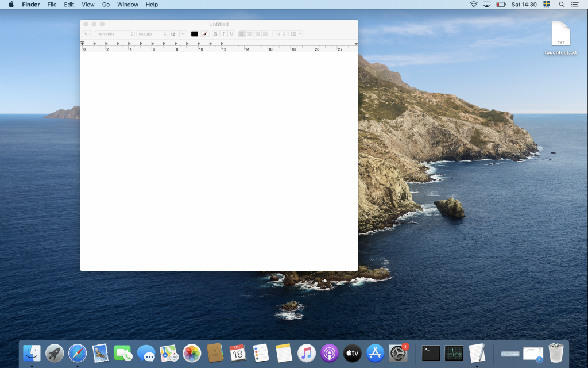Toggle bold formatting in TextEdit toolbar
The width and height of the screenshot is (588, 368).
[216, 34]
